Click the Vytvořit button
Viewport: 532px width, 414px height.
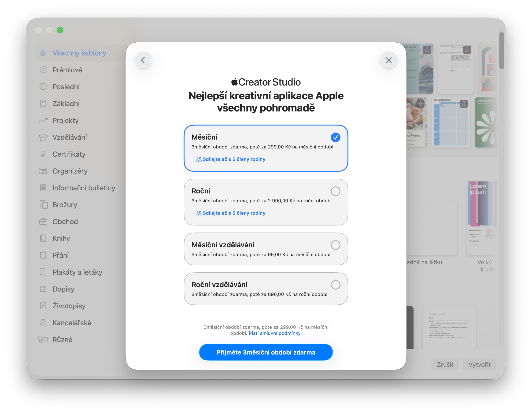tap(479, 364)
